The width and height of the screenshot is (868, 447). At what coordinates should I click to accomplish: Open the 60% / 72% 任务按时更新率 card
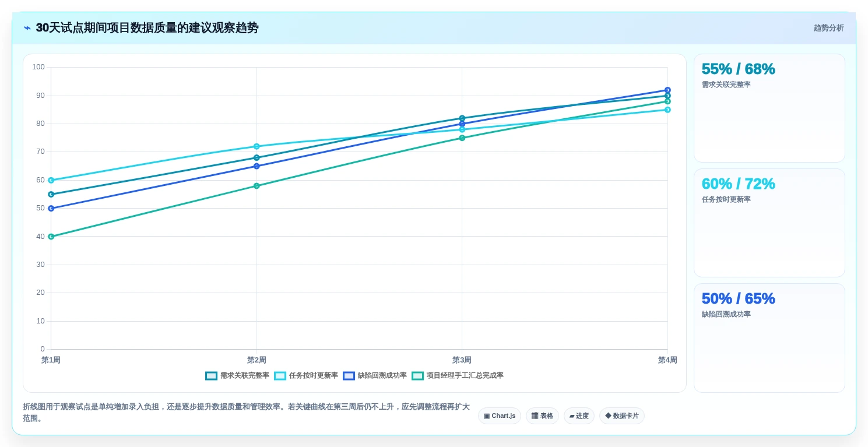(769, 223)
